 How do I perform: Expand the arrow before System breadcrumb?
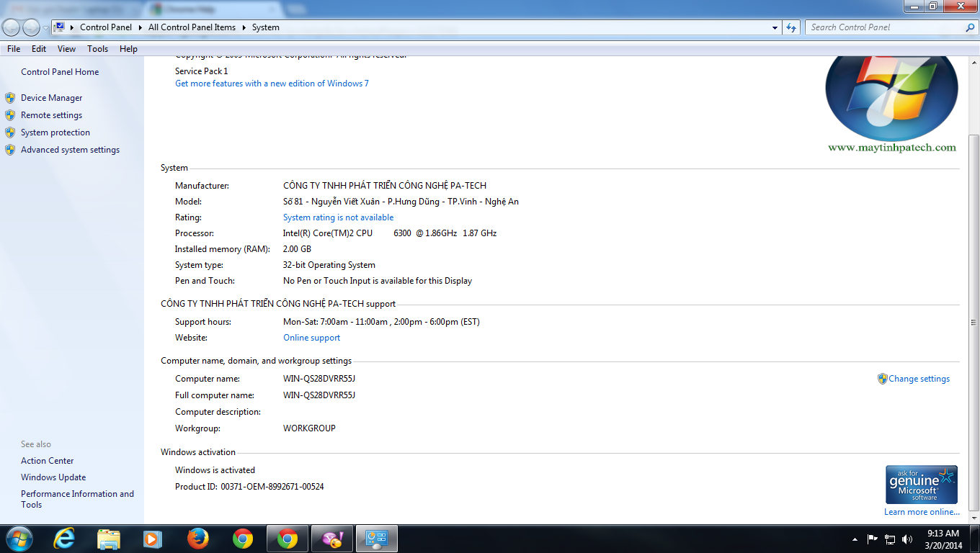(244, 27)
